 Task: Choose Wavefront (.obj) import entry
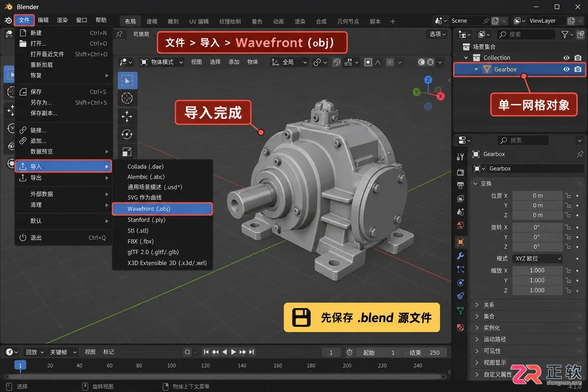pos(162,209)
